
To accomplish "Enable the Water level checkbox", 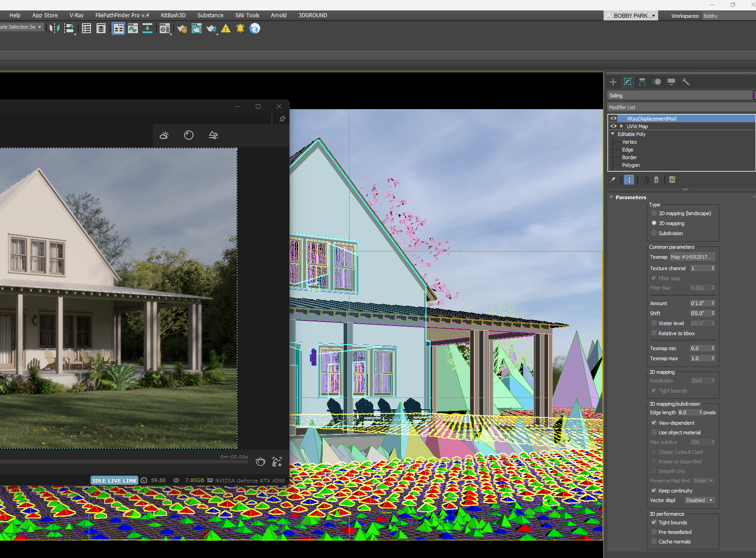I will point(654,323).
